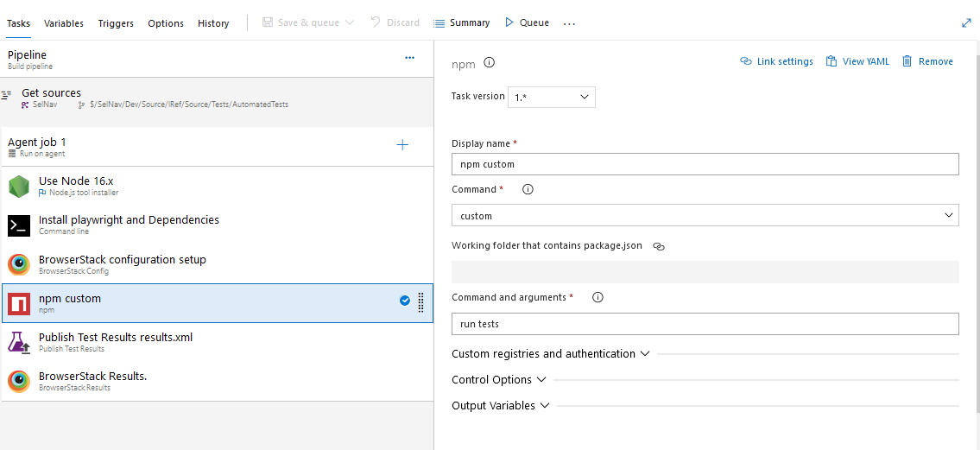The width and height of the screenshot is (980, 450).
Task: Open the Tasks tab
Action: (18, 23)
